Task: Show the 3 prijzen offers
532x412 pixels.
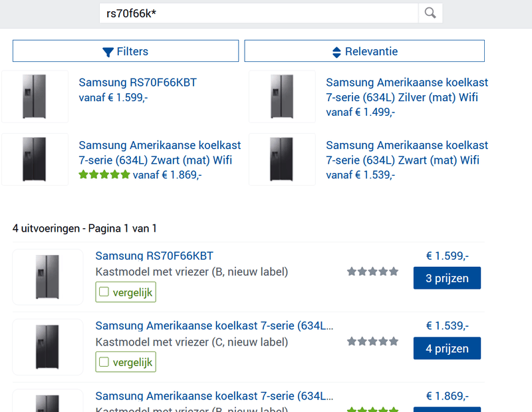Action: tap(447, 278)
